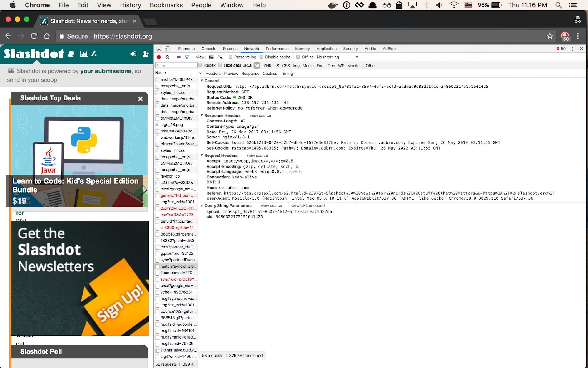This screenshot has height=368, width=588.
Task: Click the network Filter text field
Action: pyautogui.click(x=176, y=65)
